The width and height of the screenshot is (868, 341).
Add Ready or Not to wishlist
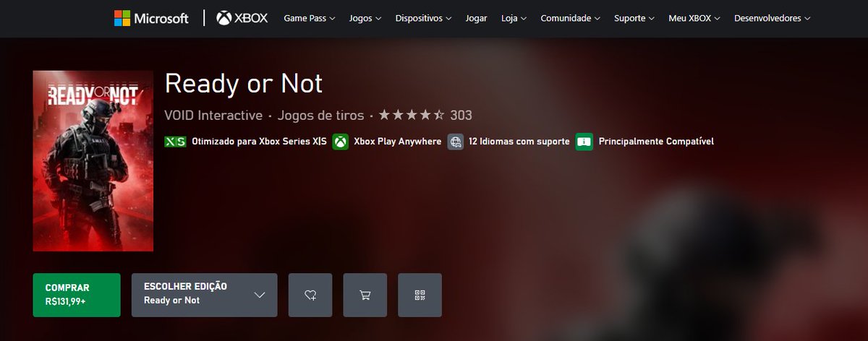pyautogui.click(x=310, y=295)
